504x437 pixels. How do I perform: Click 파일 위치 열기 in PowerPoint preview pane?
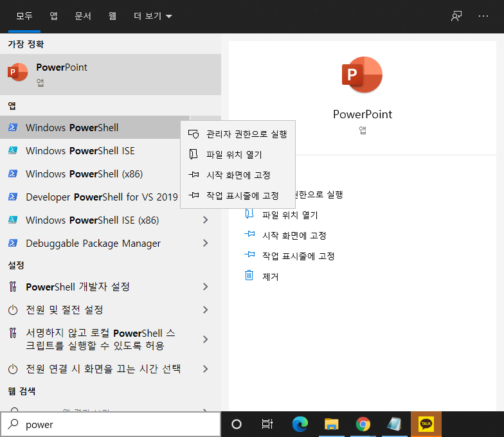290,215
